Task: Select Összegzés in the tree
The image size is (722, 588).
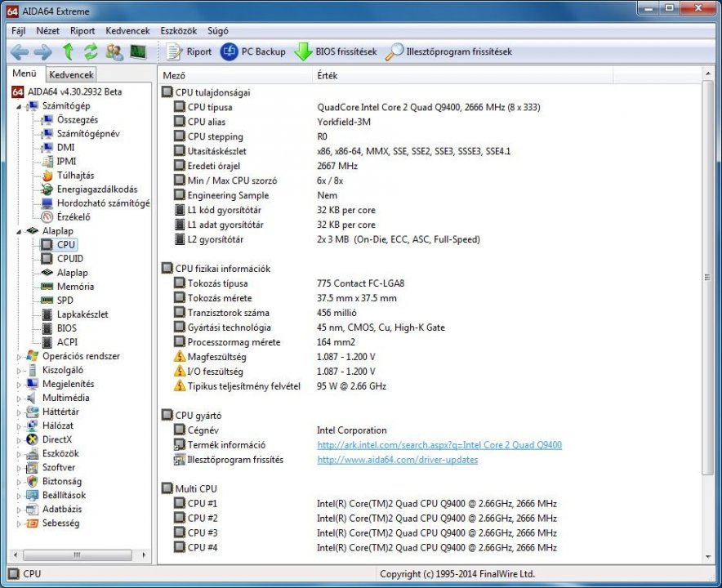Action: click(x=77, y=120)
